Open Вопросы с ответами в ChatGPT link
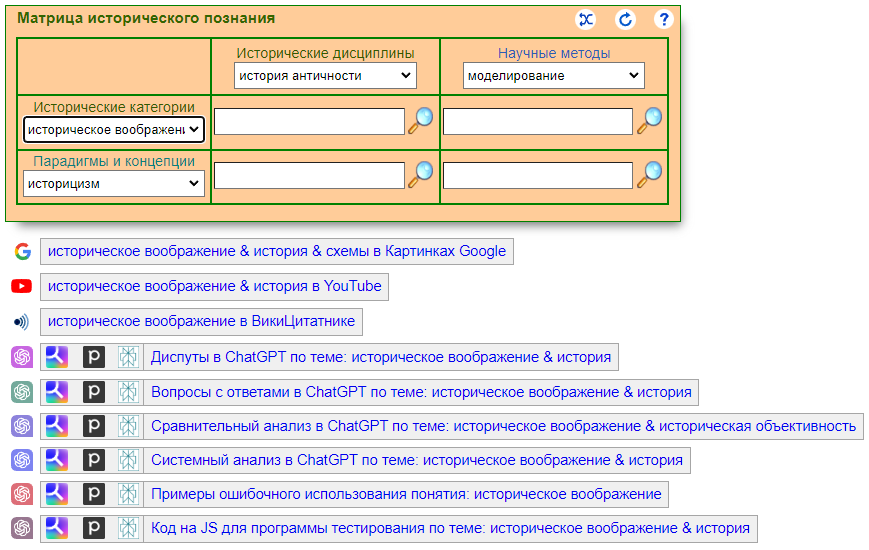Viewport: 869px width, 550px height. (x=421, y=392)
